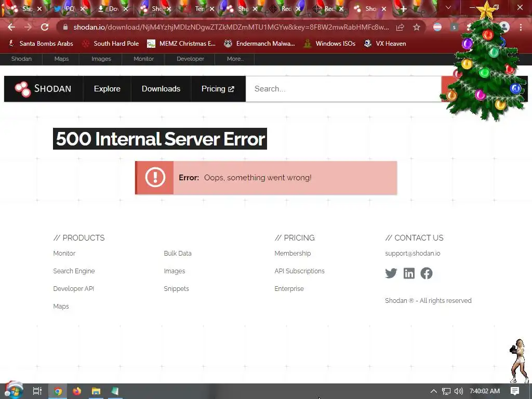Open the Windows ISOs bookmark
532x399 pixels.
coord(329,44)
